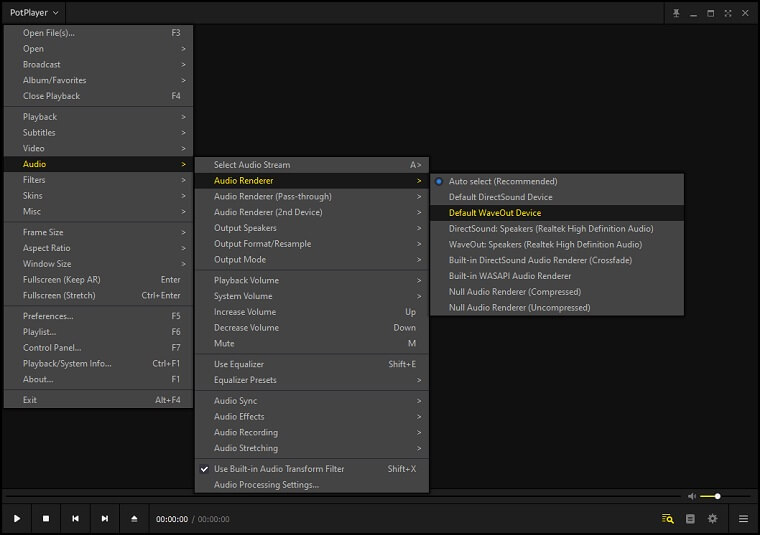Viewport: 760px width, 535px height.
Task: Expand Output Mode submenu
Action: pyautogui.click(x=312, y=259)
